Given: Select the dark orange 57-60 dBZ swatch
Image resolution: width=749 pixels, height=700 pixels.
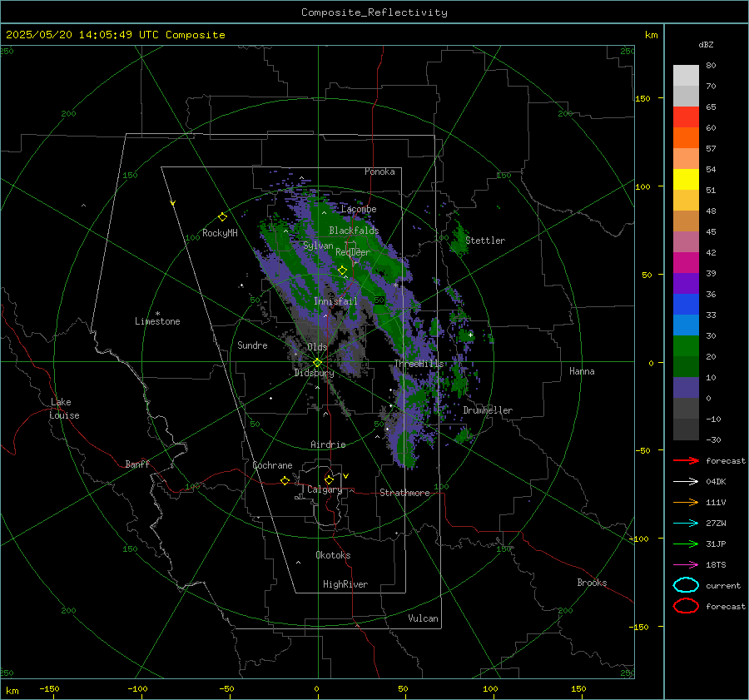Looking at the screenshot, I should [686, 138].
